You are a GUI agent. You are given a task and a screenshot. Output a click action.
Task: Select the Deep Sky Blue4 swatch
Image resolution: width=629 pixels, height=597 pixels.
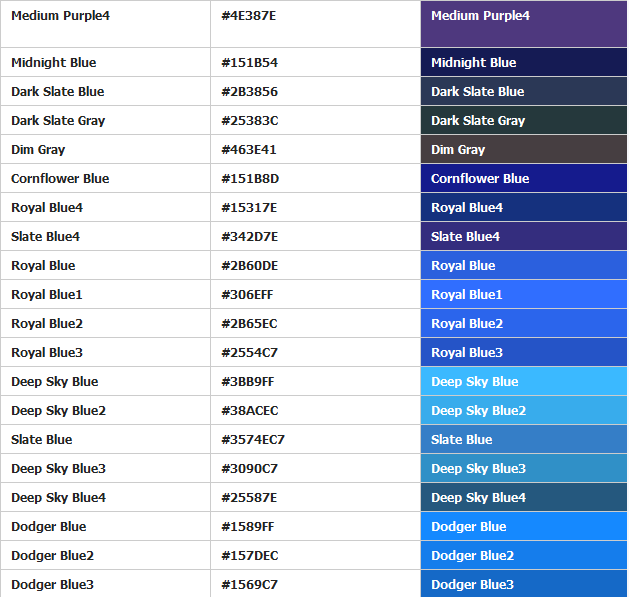(x=523, y=497)
